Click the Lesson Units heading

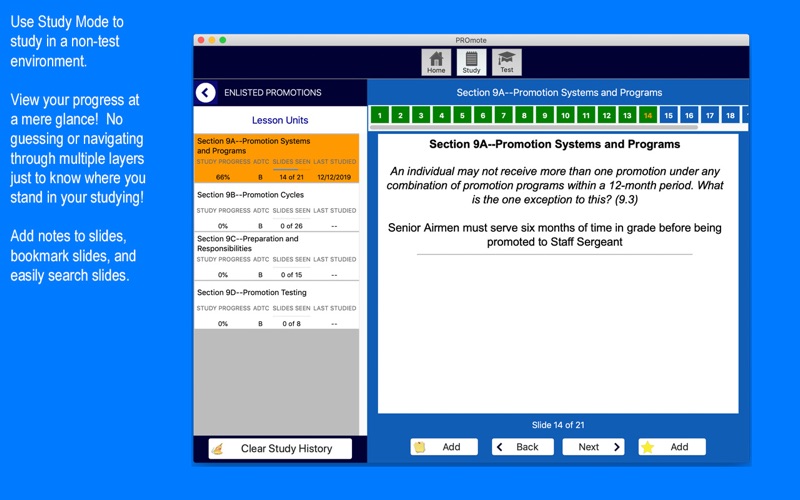click(x=280, y=120)
